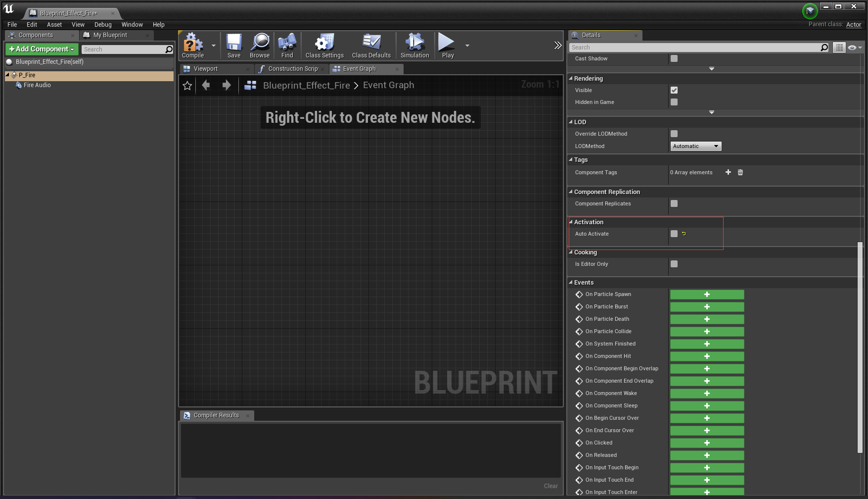Open Class Defaults
868x499 pixels.
(371, 46)
